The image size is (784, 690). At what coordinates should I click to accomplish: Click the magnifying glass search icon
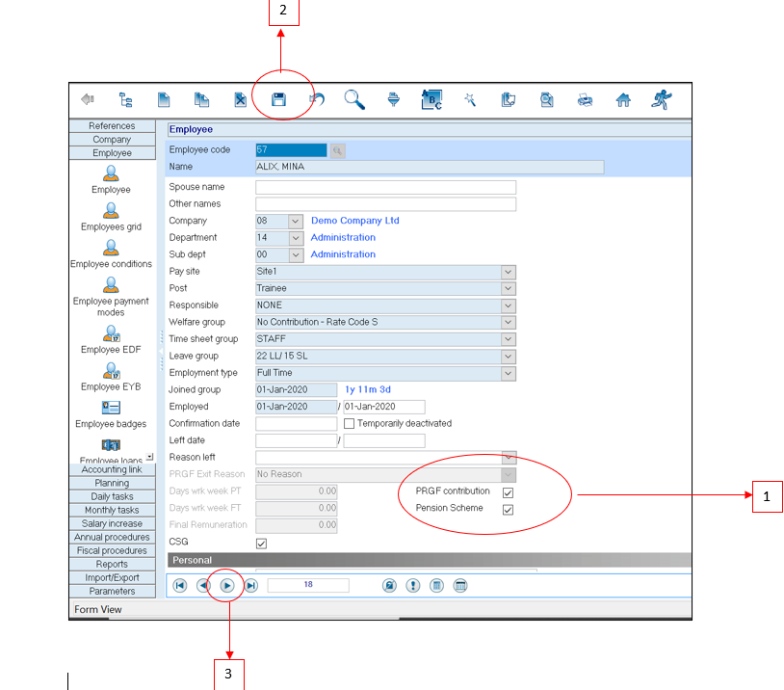point(354,99)
